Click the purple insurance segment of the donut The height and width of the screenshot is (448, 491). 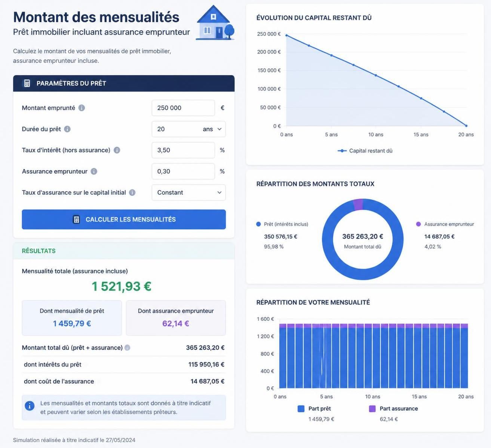pyautogui.click(x=358, y=205)
